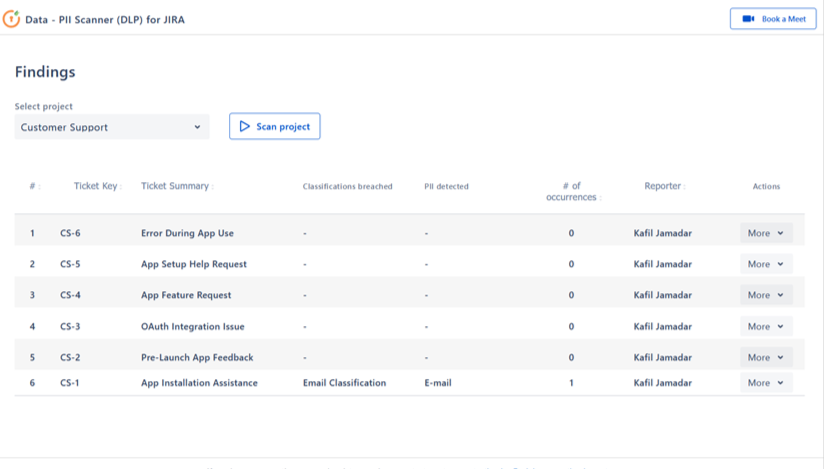
Task: Click the sort icon beside the # column
Action: pyautogui.click(x=39, y=186)
